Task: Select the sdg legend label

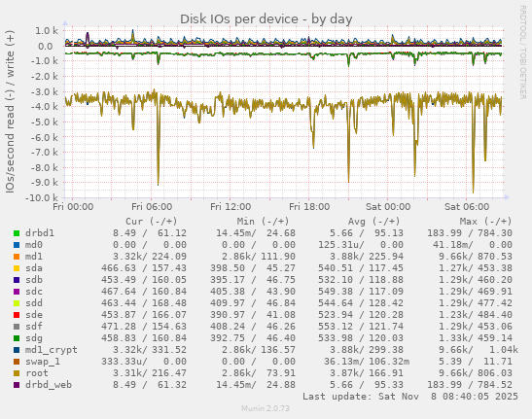Action: (34, 338)
